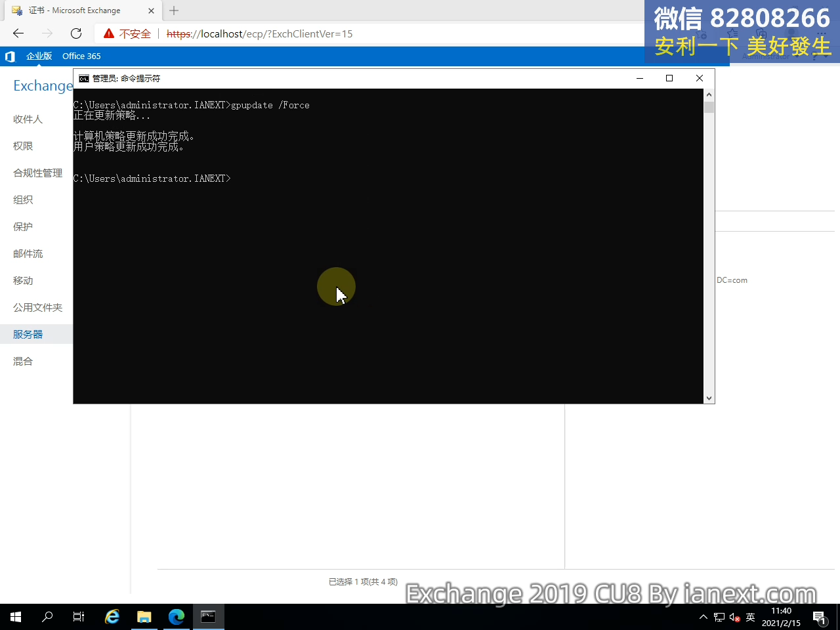
Task: Click 计算机策略更新成功完成 output line
Action: click(x=134, y=136)
